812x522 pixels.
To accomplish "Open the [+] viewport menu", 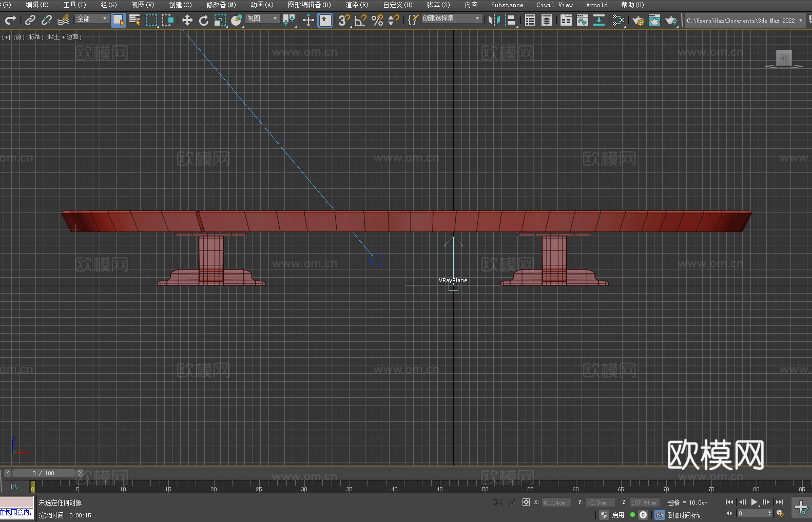I will pos(6,37).
